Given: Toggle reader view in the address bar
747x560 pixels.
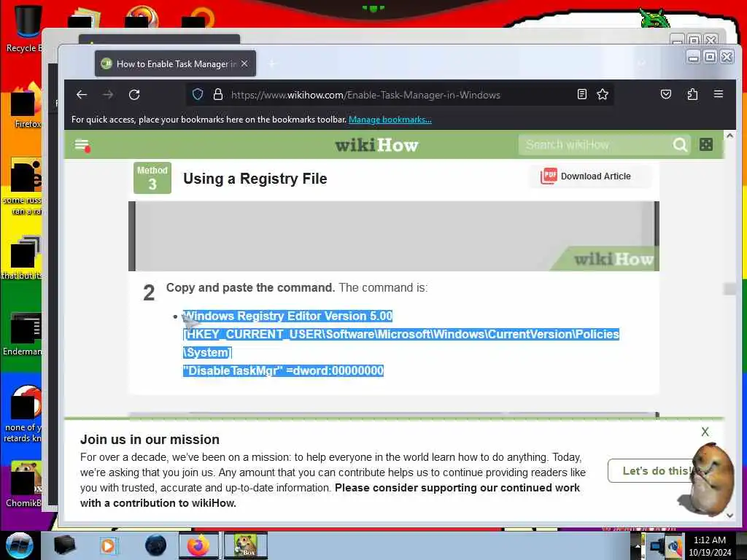Looking at the screenshot, I should coord(581,94).
